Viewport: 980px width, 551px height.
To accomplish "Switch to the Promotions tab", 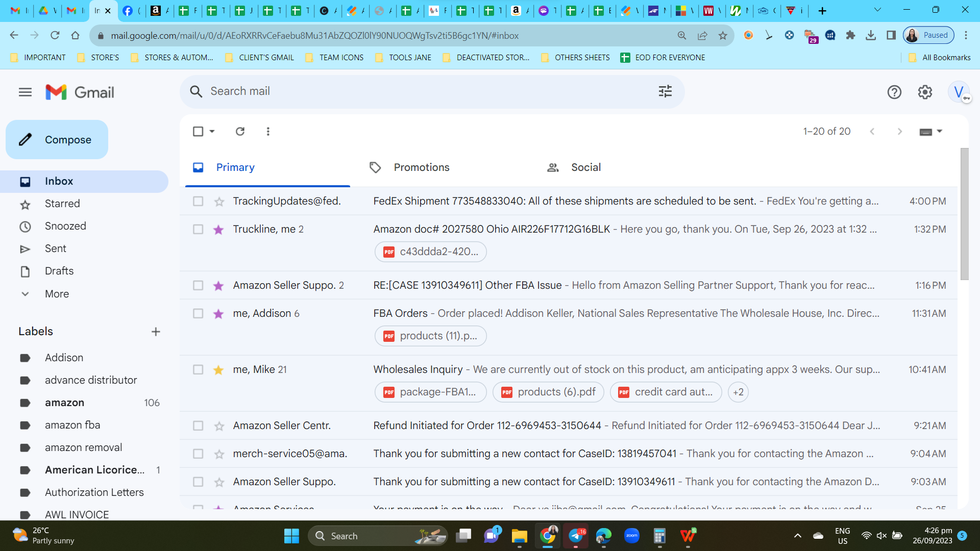I will [422, 167].
